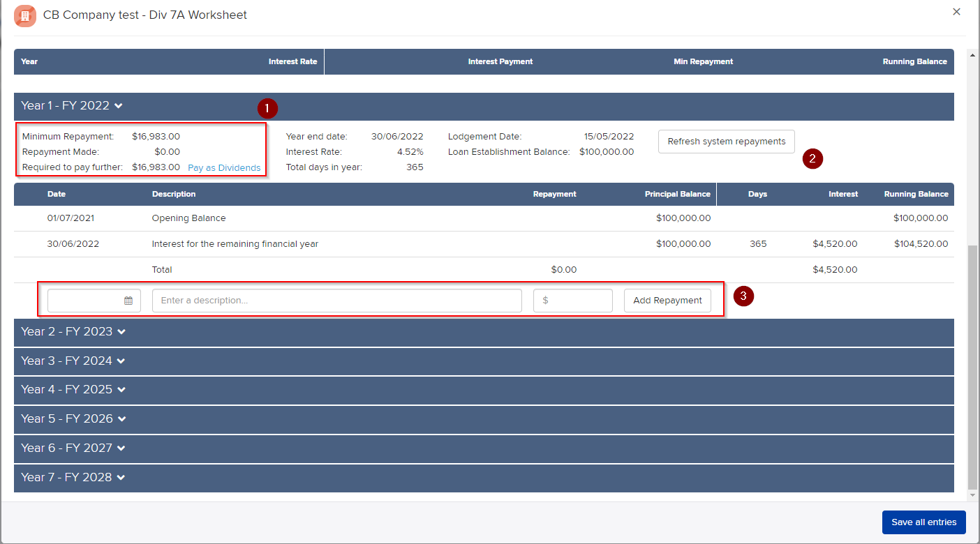This screenshot has height=544, width=980.
Task: Click the vertical scrollbar thumb
Action: click(x=972, y=366)
